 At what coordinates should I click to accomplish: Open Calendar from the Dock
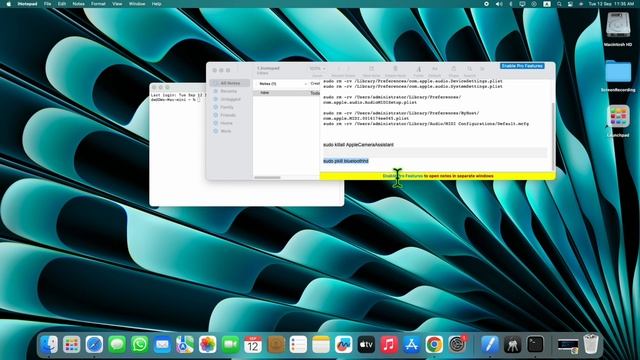253,344
